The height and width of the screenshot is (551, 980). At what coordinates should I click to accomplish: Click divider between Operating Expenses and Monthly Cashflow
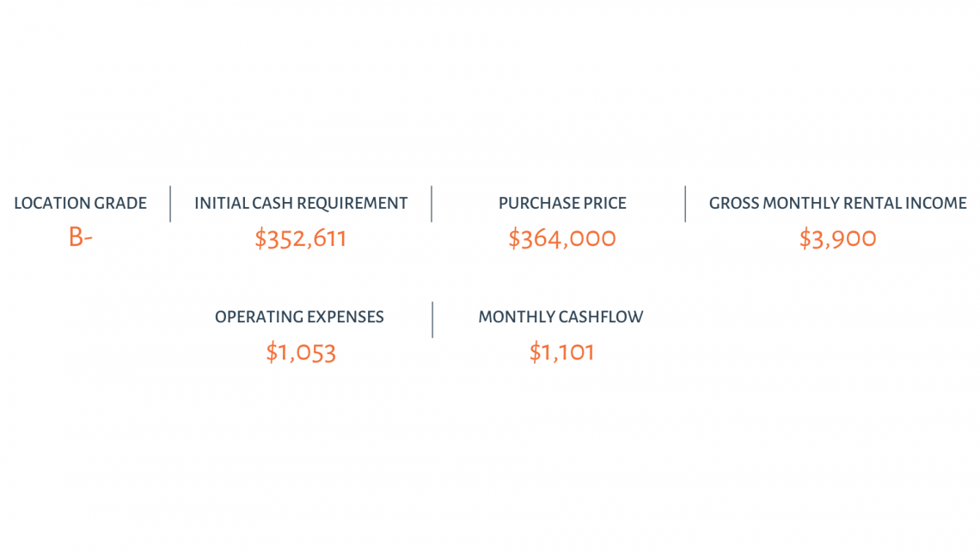point(432,319)
